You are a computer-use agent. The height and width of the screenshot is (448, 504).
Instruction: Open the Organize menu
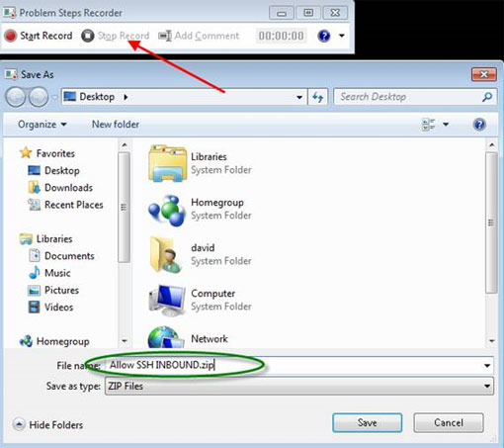point(42,125)
